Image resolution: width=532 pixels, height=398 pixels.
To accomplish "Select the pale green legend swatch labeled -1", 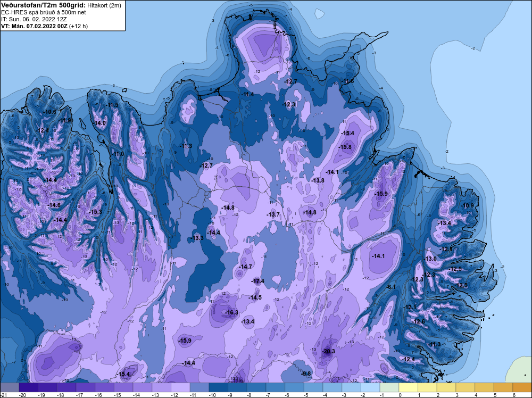I will pyautogui.click(x=389, y=387).
